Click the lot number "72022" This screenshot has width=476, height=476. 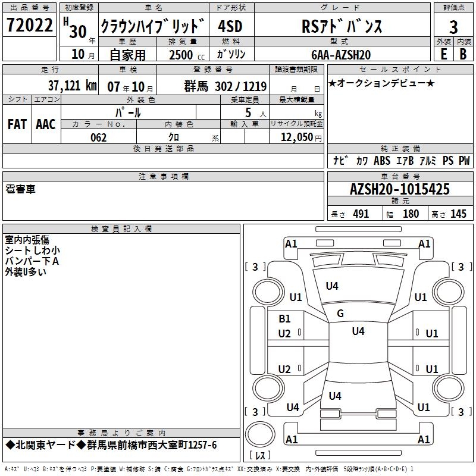point(29,25)
